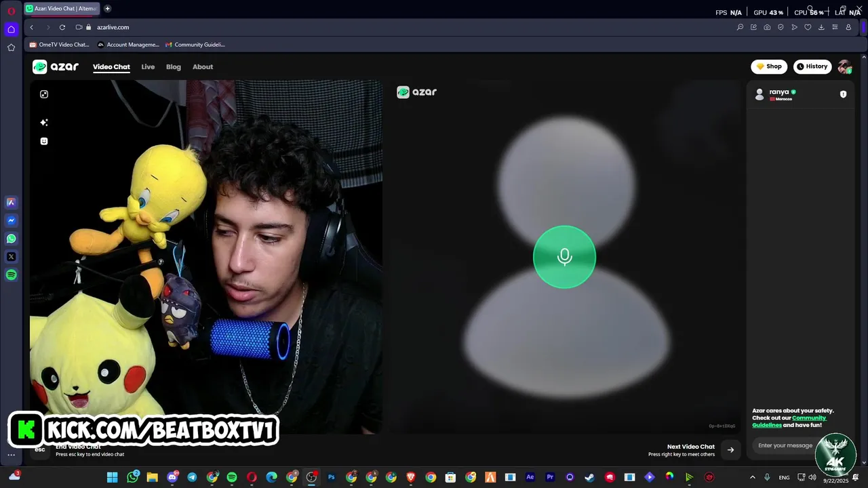The image size is (868, 488).
Task: Expand the system tray hidden icons chevron
Action: [x=752, y=477]
